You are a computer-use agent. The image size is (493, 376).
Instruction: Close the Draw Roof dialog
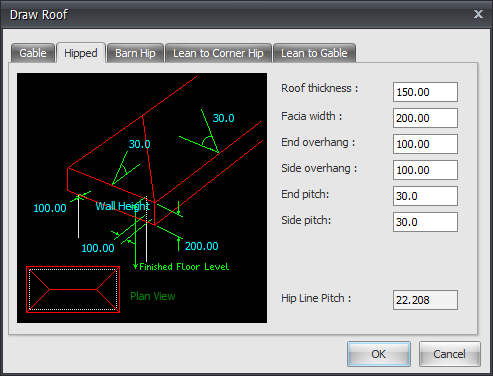click(x=478, y=14)
